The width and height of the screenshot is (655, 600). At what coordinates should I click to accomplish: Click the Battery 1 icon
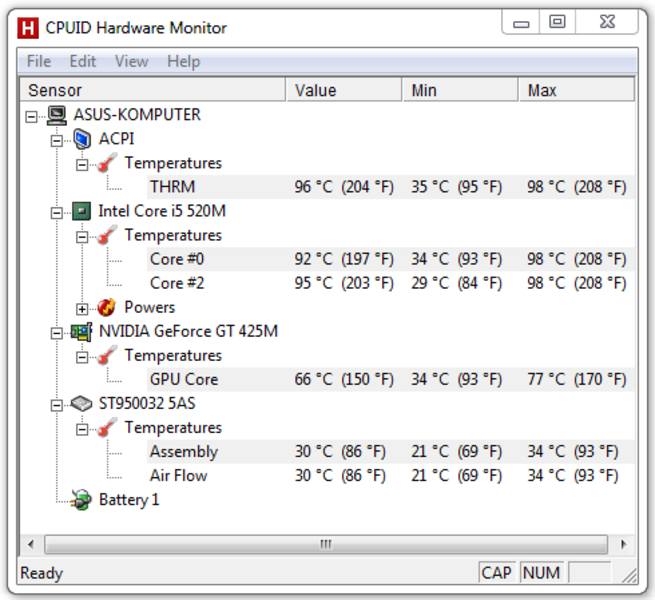pyautogui.click(x=81, y=500)
